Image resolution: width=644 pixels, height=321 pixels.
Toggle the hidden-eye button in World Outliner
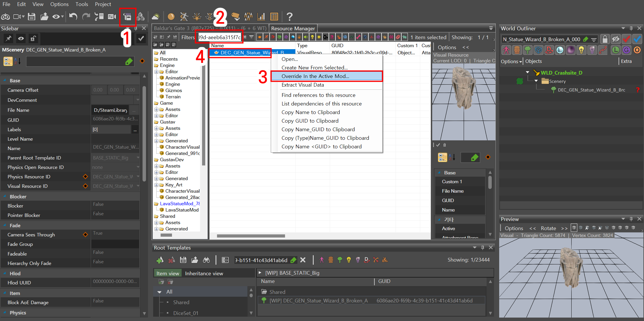[615, 39]
